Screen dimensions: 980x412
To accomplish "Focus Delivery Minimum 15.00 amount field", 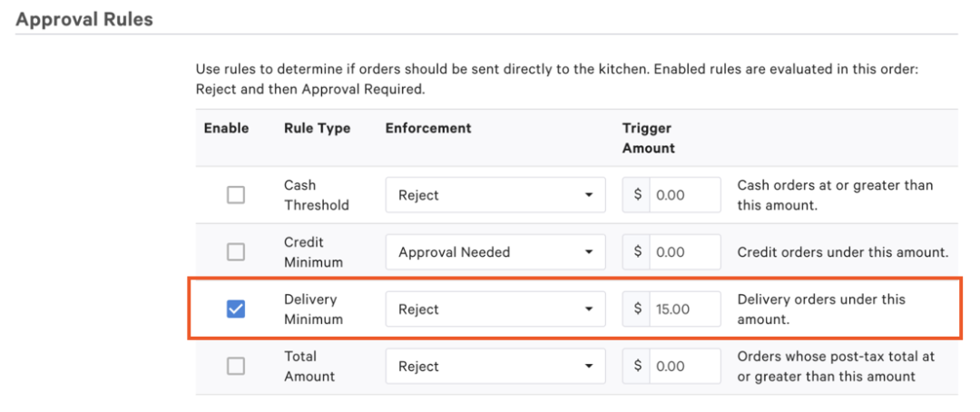I will point(685,309).
